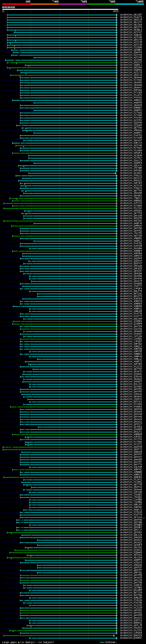Select hit label UniRef100_Q9ZSJ4
This screenshot has width=146, height=644.
coord(131,75)
